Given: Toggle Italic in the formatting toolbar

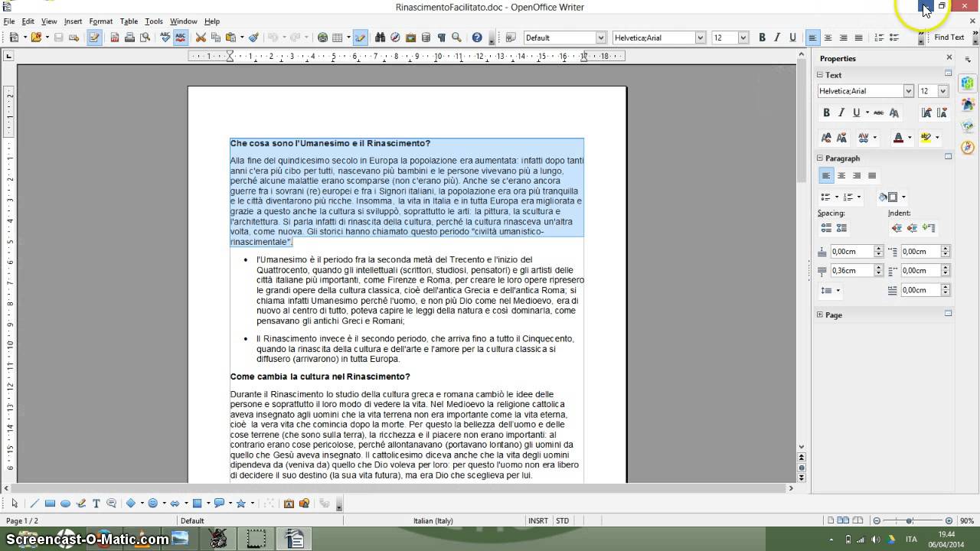Looking at the screenshot, I should 777,37.
